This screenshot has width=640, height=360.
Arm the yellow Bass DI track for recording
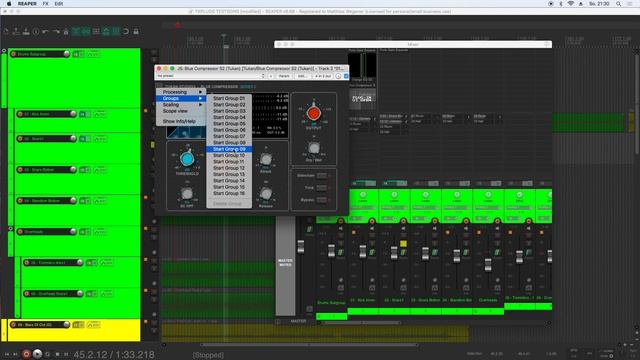pos(13,324)
